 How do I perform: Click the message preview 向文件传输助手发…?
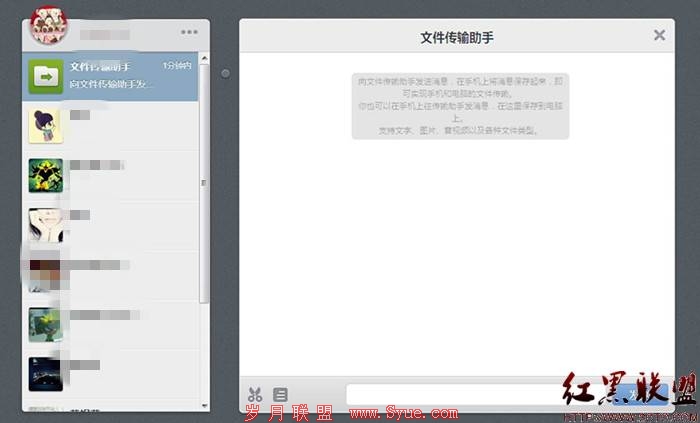coord(112,84)
